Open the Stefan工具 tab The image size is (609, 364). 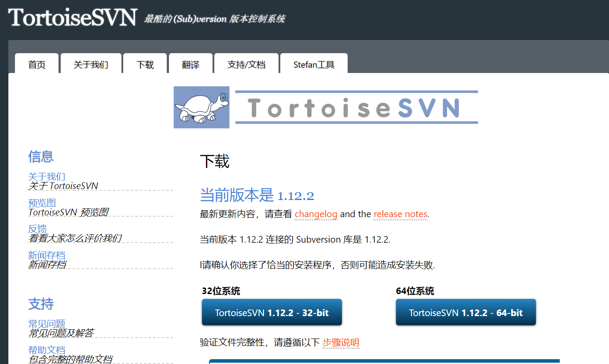coord(313,63)
